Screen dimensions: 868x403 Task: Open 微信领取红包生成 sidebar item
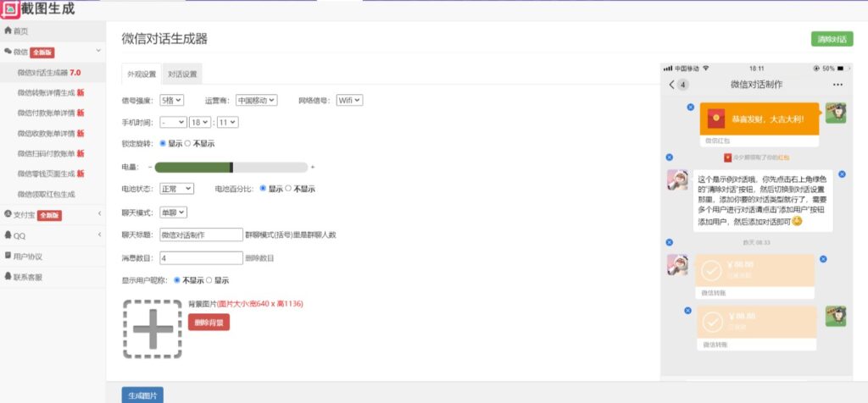(x=53, y=194)
